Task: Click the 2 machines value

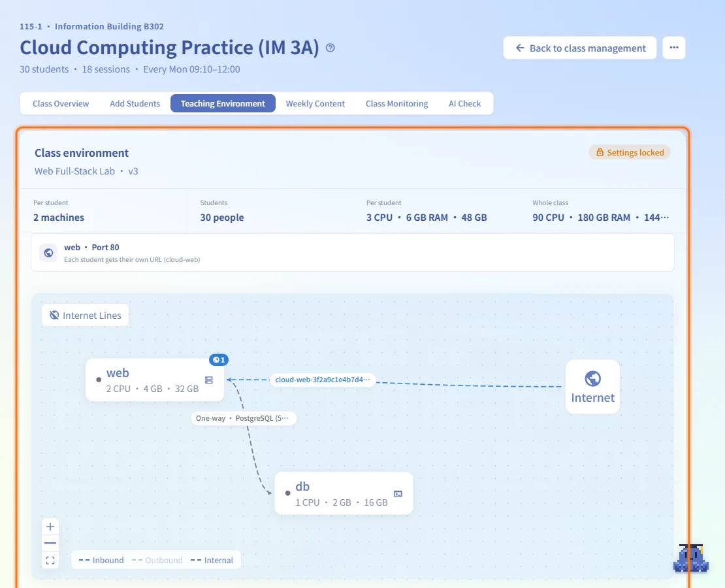Action: [x=59, y=218]
